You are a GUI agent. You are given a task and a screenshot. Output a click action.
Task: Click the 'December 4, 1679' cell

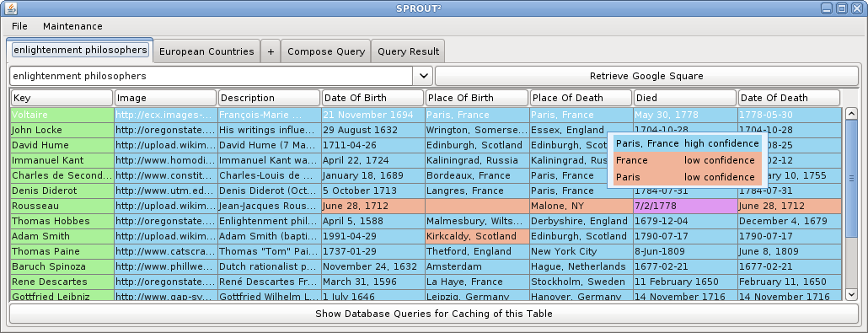pos(790,221)
